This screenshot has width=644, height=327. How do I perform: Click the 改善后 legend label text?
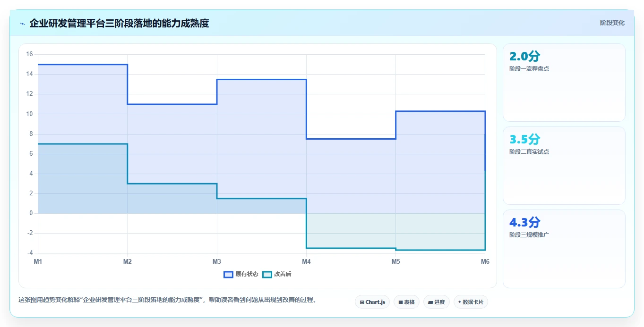click(x=283, y=274)
